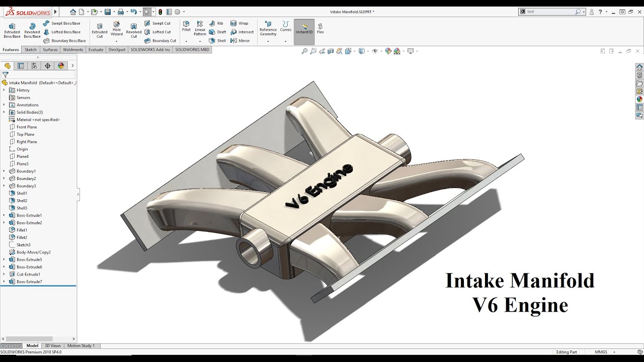Open the MMGS units status bar selector
Screen dimensions: 644x362
(x=604, y=352)
